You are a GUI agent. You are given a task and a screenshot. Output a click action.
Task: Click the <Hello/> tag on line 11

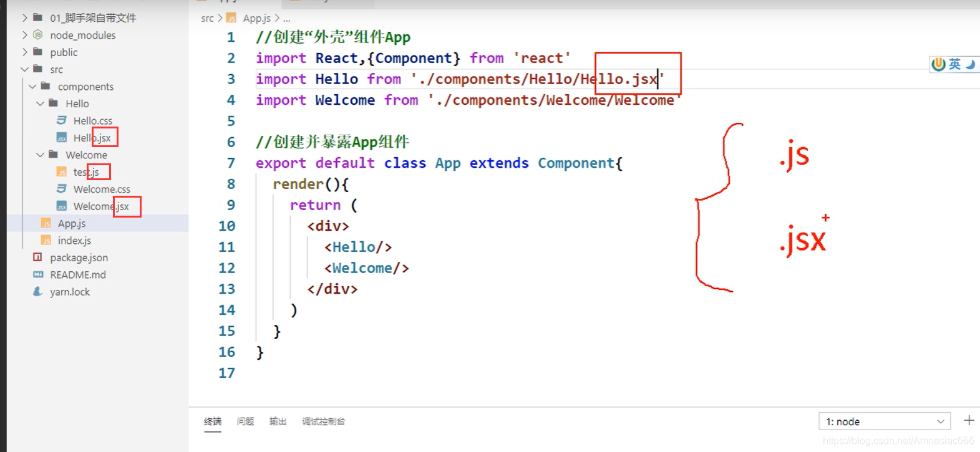point(358,248)
